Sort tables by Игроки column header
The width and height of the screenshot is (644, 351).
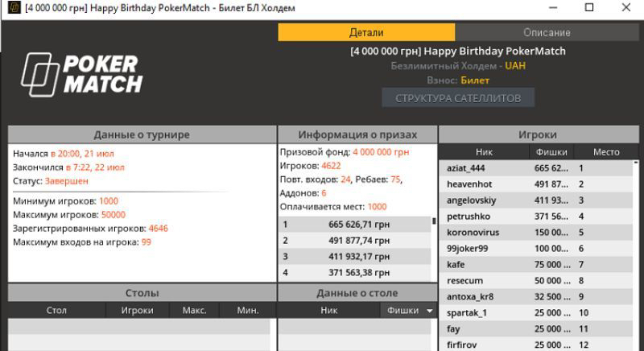[x=137, y=310]
